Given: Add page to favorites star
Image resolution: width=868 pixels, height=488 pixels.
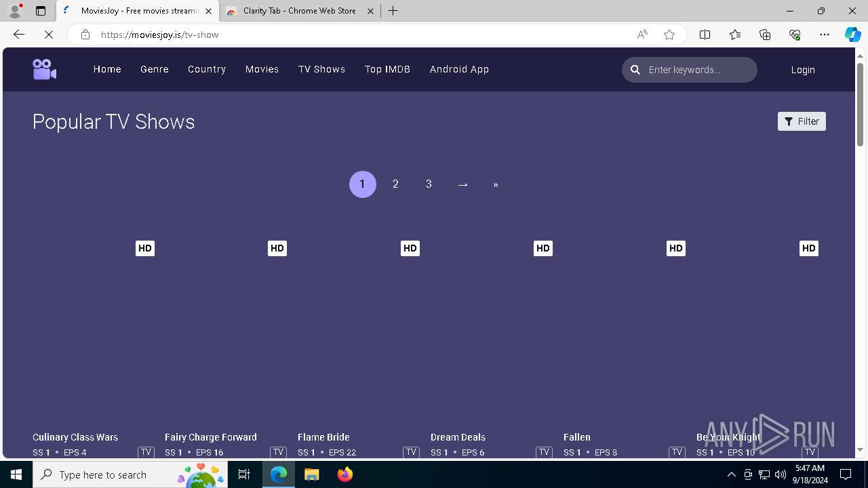Looking at the screenshot, I should point(669,35).
